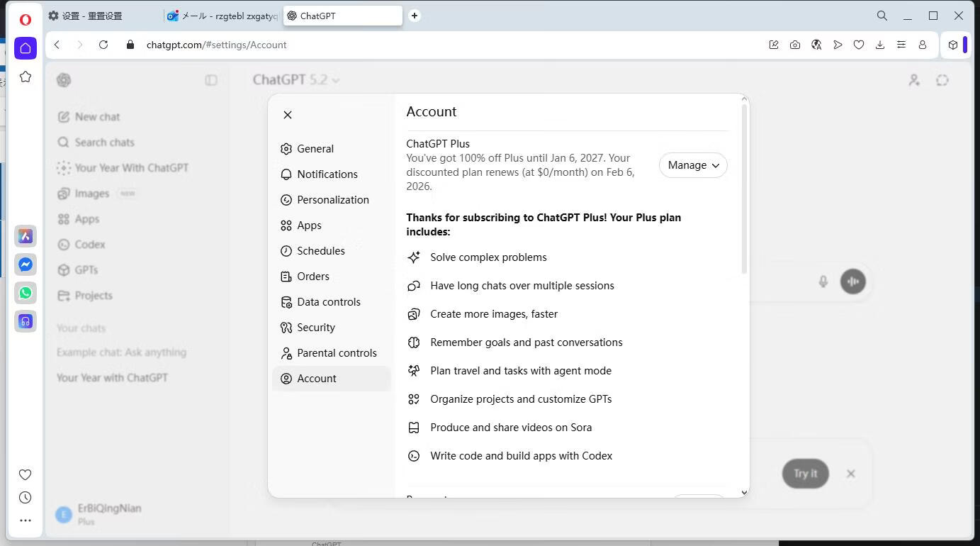The height and width of the screenshot is (546, 980).
Task: Open downloads icon in toolbar
Action: (x=880, y=45)
